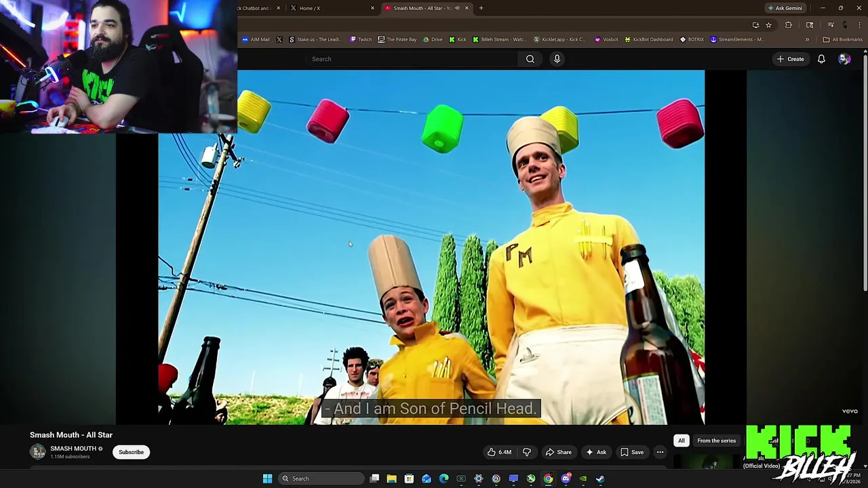
Task: Open YouTube notifications bell
Action: click(x=821, y=59)
